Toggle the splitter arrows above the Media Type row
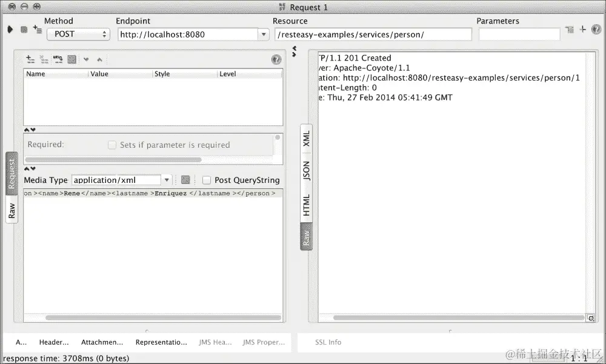The image size is (606, 364). coord(30,168)
